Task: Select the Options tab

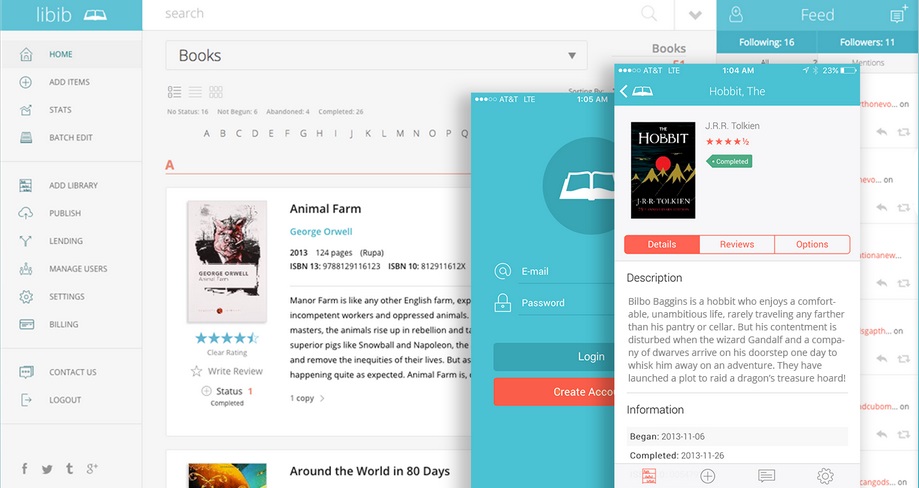Action: tap(812, 244)
